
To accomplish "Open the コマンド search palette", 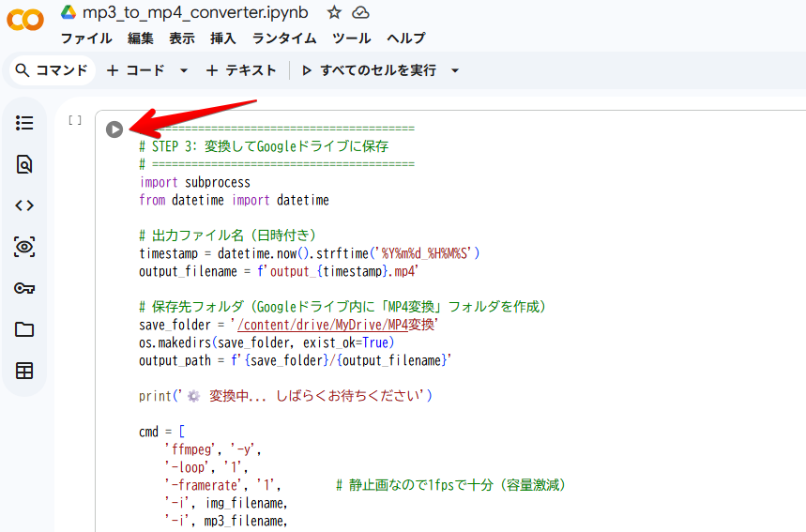I will pos(52,70).
